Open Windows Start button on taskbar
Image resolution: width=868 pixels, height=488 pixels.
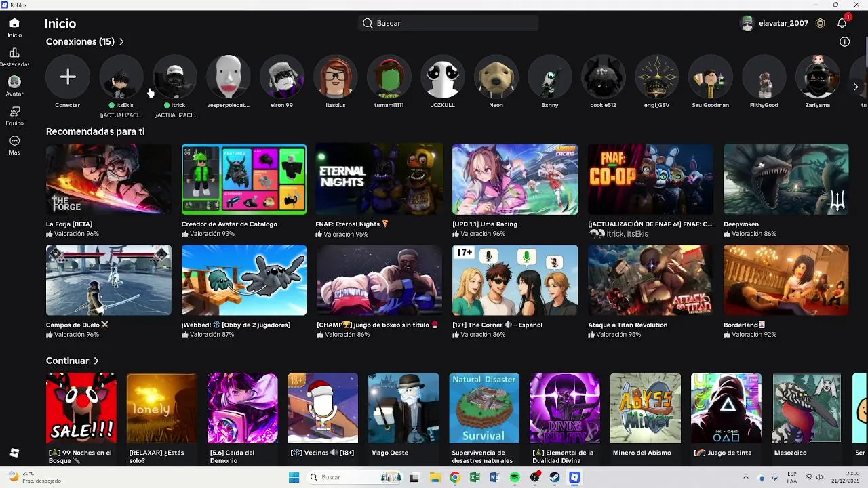point(294,477)
